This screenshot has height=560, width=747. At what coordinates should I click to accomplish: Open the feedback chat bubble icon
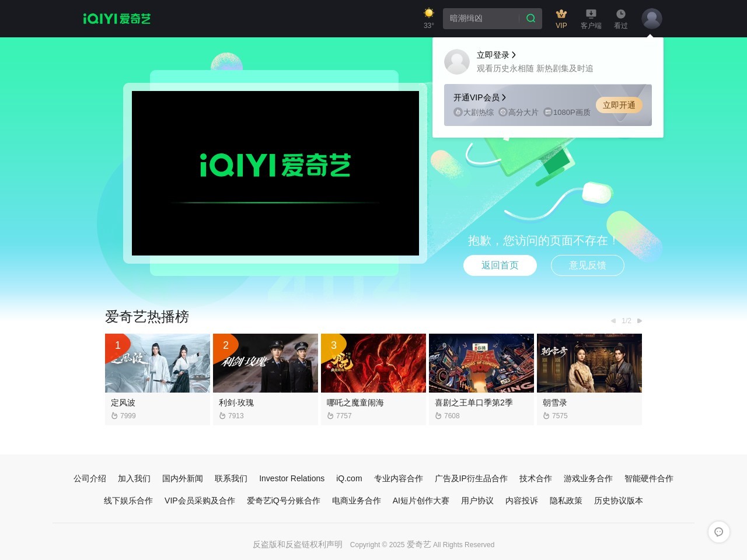718,532
